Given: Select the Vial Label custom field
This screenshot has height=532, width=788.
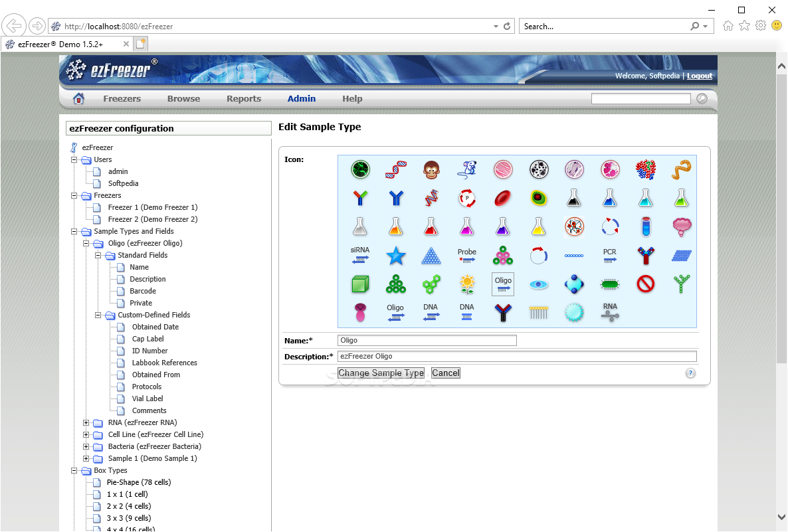Looking at the screenshot, I should pyautogui.click(x=148, y=399).
